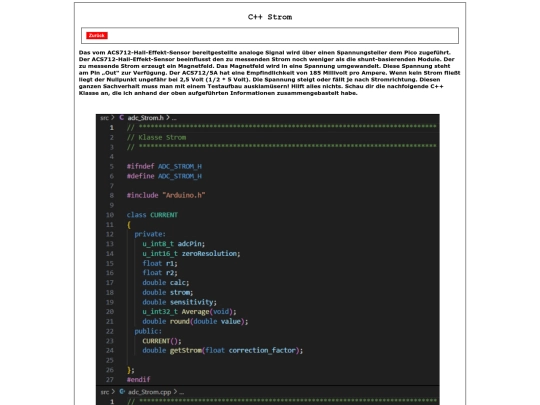Click the 'double strom;' line
The height and width of the screenshot is (405, 540).
168,292
